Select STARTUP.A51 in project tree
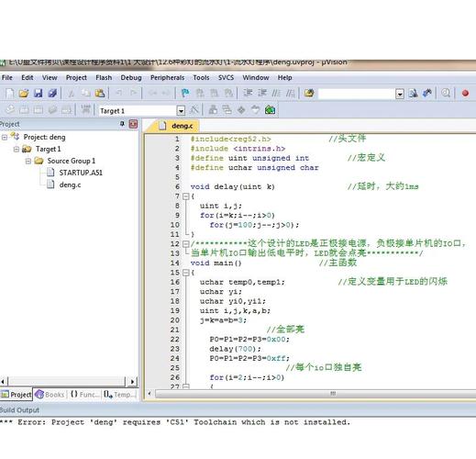The height and width of the screenshot is (459, 476). 81,173
